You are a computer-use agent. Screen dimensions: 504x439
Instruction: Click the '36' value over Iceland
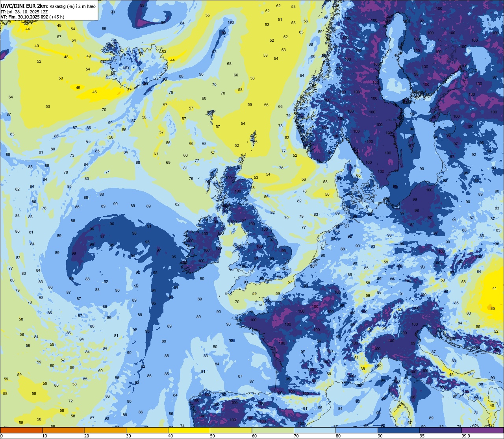coord(141,72)
